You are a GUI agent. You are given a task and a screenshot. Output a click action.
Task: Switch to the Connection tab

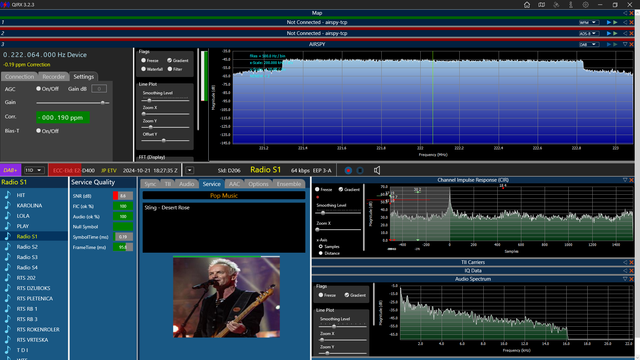[x=19, y=77]
